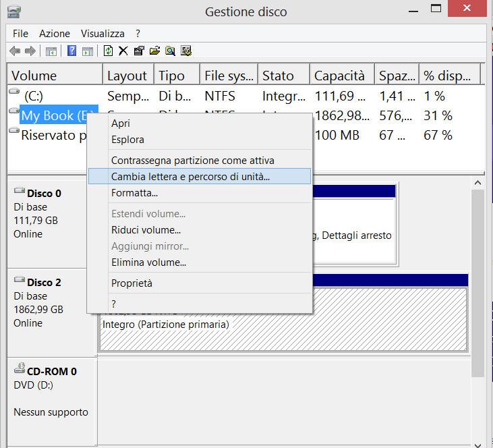The height and width of the screenshot is (448, 493).
Task: Click the 1862,98... capacity cell
Action: point(342,115)
